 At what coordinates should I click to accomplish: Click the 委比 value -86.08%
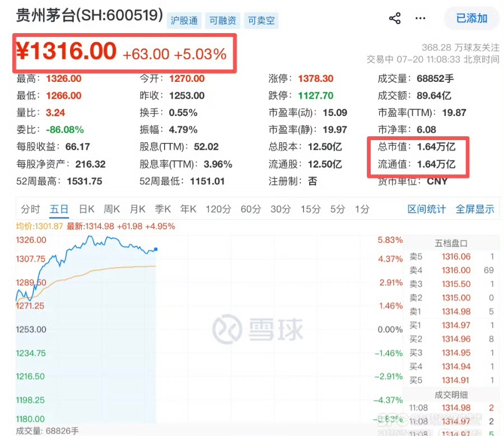click(65, 129)
